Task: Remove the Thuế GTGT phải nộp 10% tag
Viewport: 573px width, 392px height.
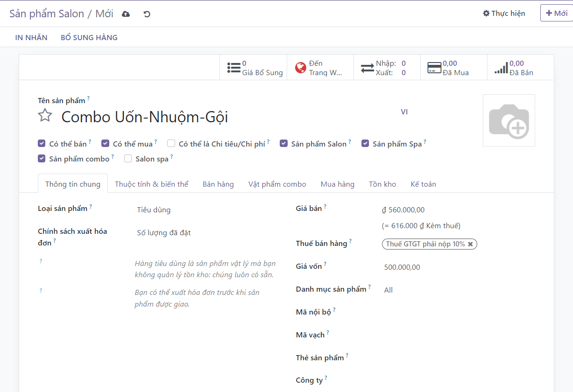Action: tap(470, 244)
